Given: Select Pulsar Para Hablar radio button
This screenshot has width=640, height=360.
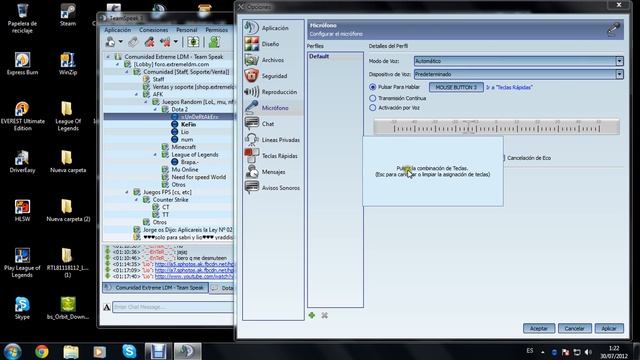Looking at the screenshot, I should pyautogui.click(x=372, y=87).
